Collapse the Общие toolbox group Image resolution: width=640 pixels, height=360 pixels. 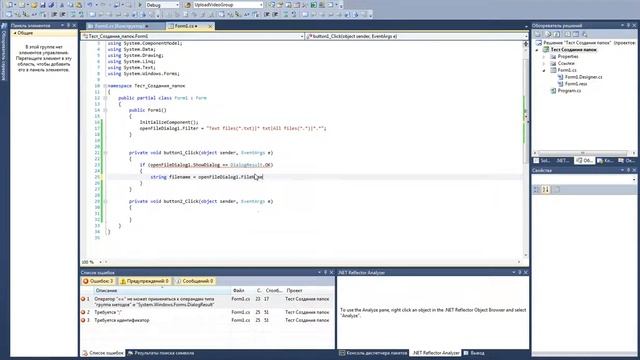pos(16,33)
